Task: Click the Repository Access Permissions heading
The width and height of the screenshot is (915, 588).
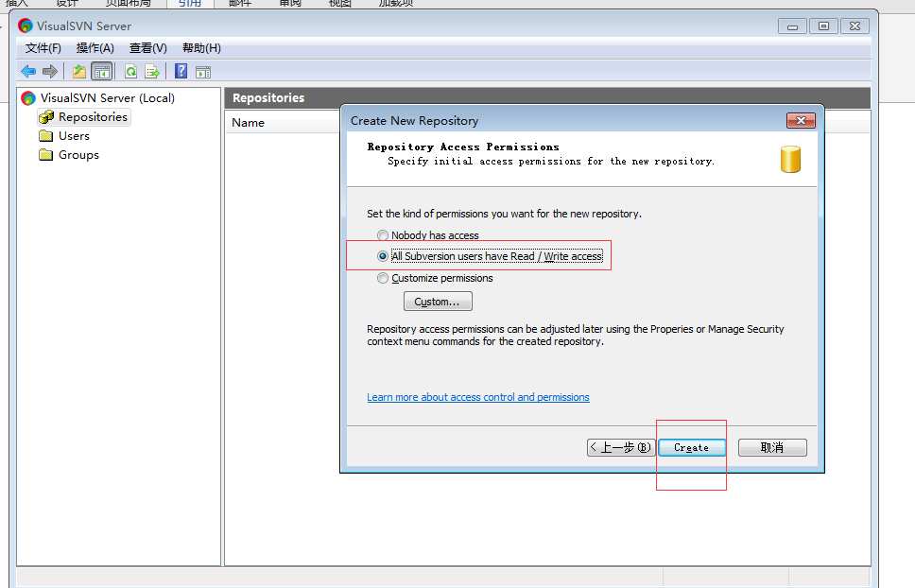Action: 463,147
